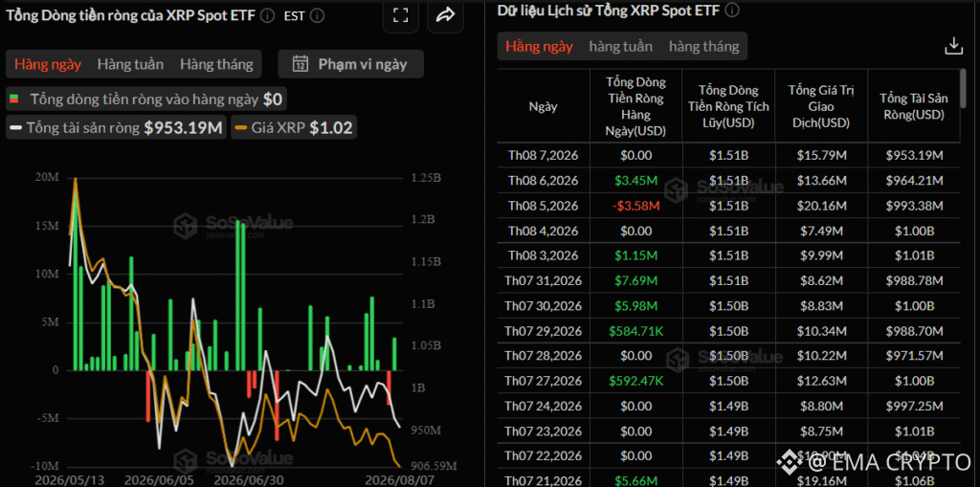This screenshot has height=487, width=980.
Task: Click the Th08 4,2026 date cell
Action: [544, 231]
